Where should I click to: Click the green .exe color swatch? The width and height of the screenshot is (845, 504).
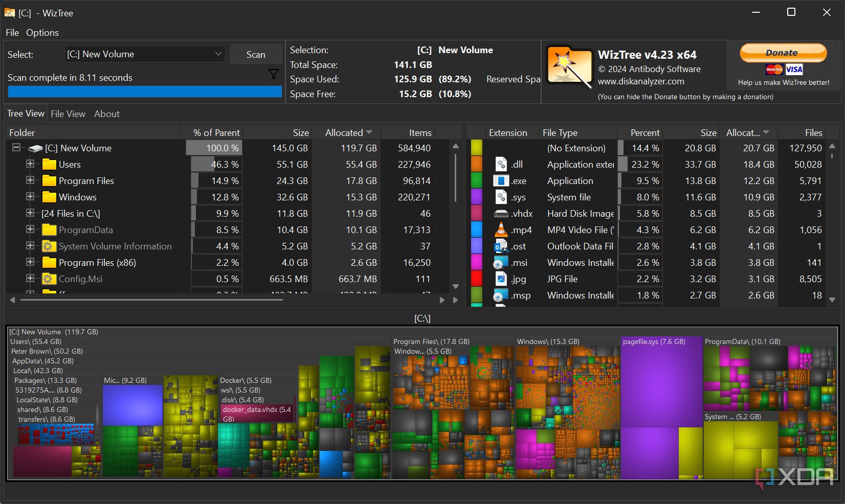(x=477, y=180)
